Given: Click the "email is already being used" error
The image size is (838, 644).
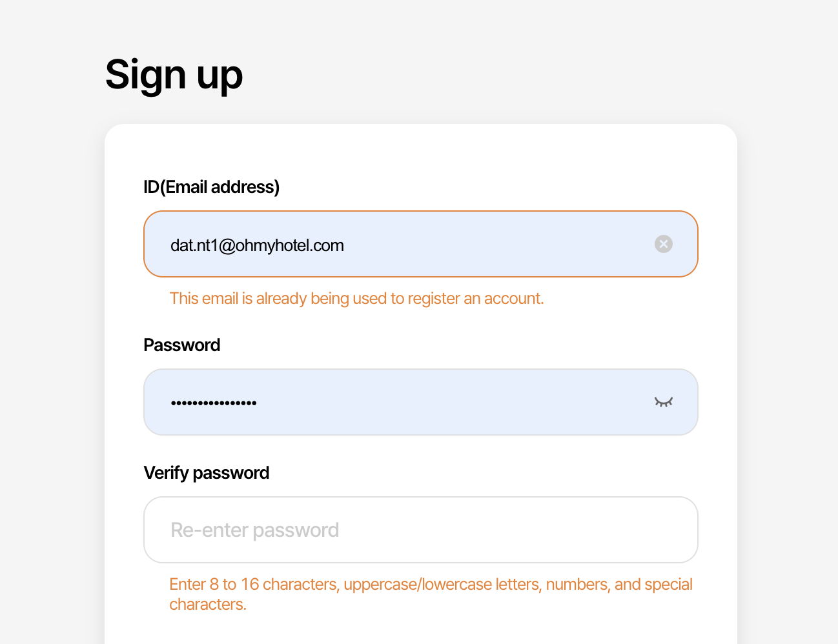Looking at the screenshot, I should [356, 298].
